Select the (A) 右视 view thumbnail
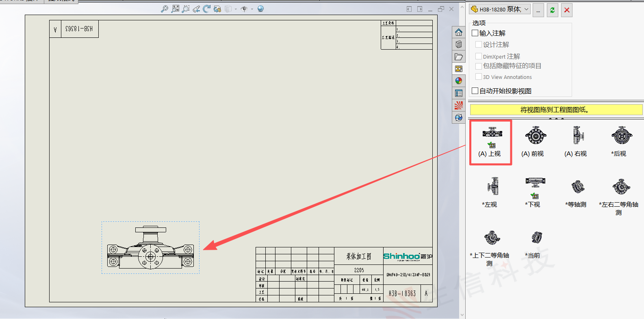 (576, 142)
